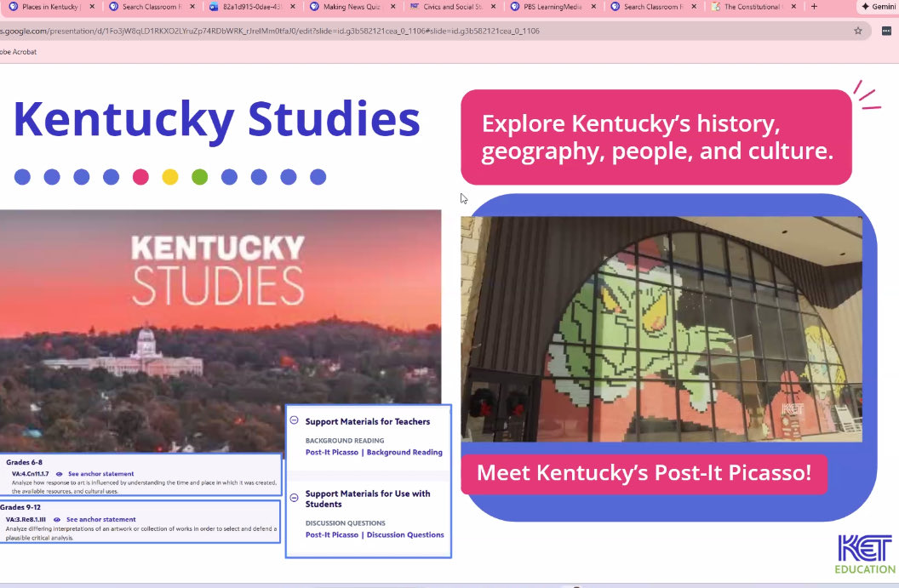Open See anchor statement for Grades 9-12

pos(101,520)
